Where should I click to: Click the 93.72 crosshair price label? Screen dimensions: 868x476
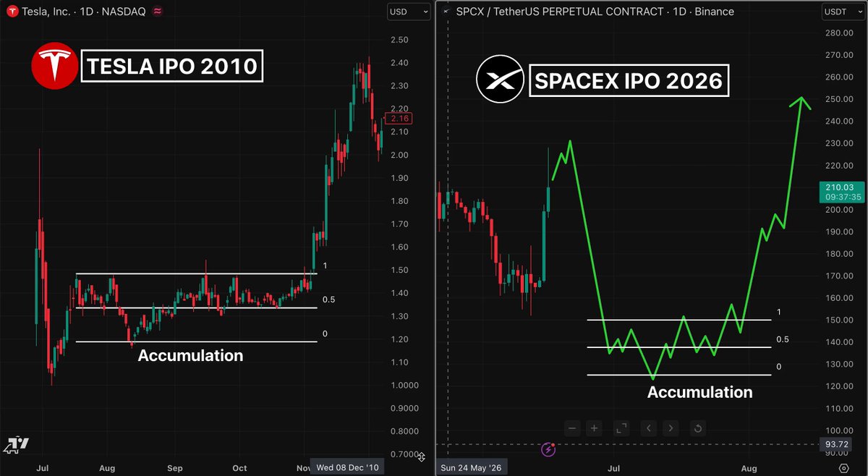pos(834,444)
